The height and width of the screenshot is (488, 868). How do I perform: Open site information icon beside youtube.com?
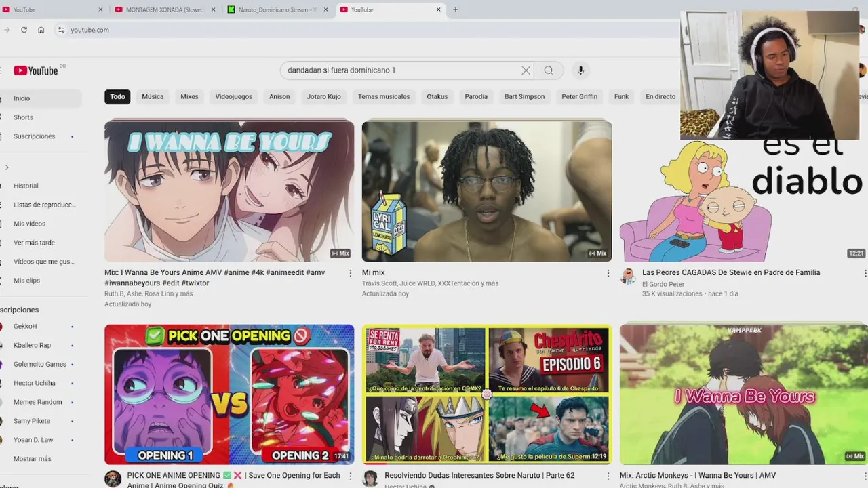pos(61,30)
